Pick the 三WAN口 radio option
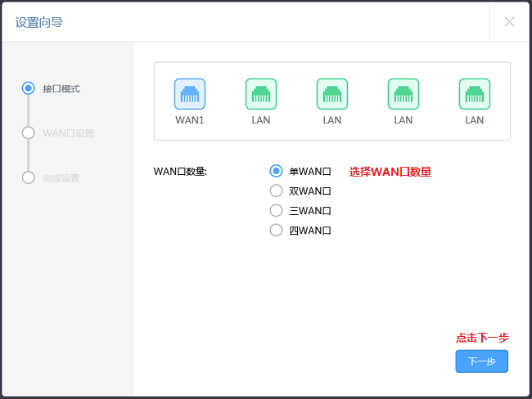Image resolution: width=532 pixels, height=399 pixels. tap(276, 210)
